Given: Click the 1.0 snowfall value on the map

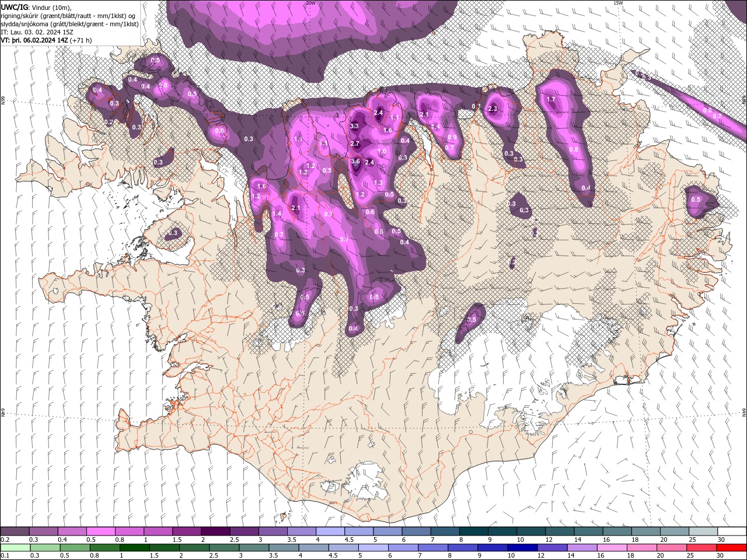Looking at the screenshot, I should coord(382,152).
